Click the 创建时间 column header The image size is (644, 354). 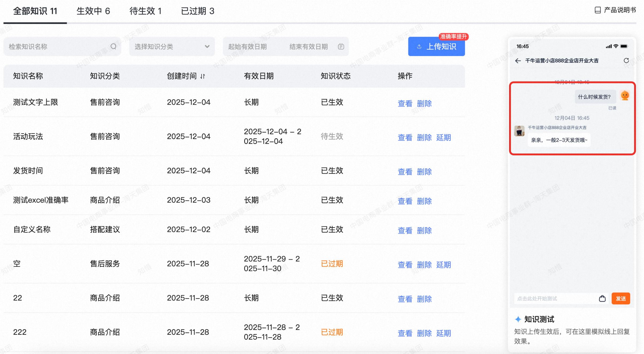(x=182, y=76)
